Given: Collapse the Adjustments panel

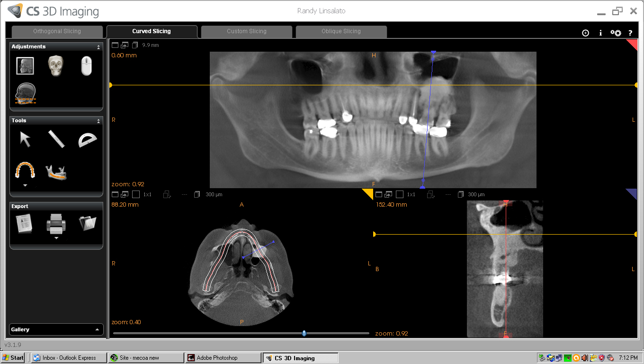Looking at the screenshot, I should click(98, 47).
